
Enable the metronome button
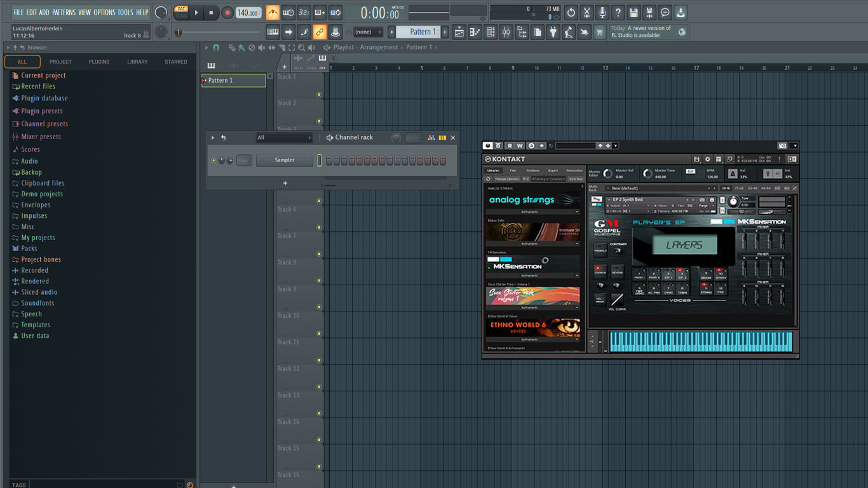(x=273, y=12)
